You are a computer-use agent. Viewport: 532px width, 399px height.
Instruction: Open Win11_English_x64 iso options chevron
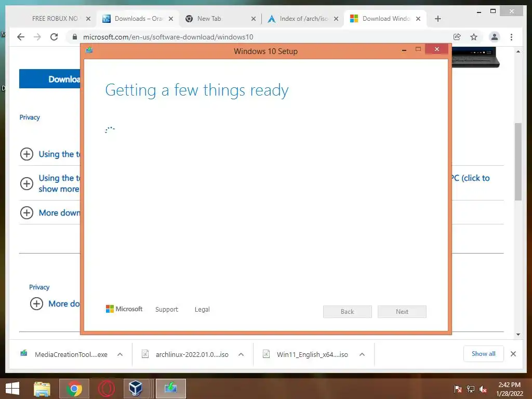click(362, 354)
